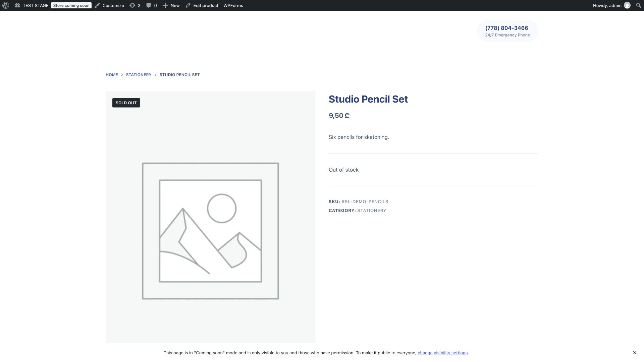This screenshot has width=644, height=362.
Task: Click the Store coming soon badge
Action: point(71,5)
